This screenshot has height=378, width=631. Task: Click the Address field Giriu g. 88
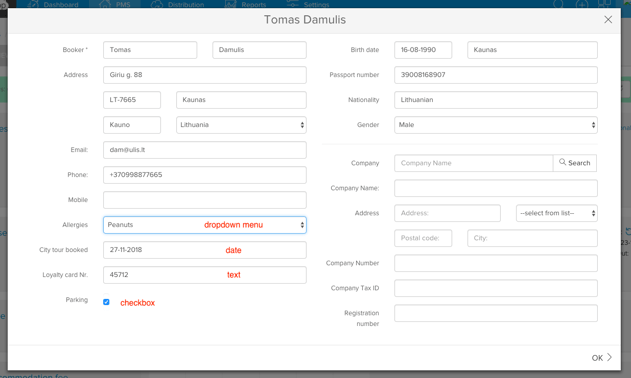click(x=204, y=75)
